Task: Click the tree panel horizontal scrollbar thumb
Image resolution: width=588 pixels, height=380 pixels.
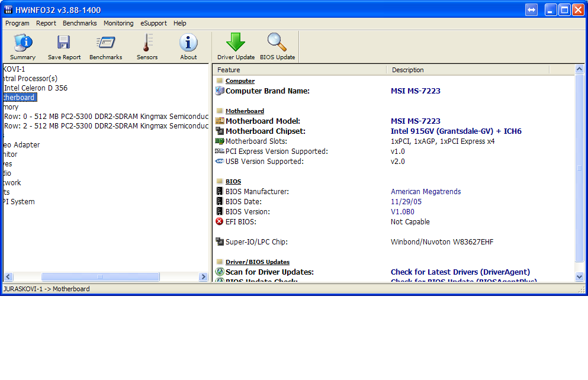Action: click(x=99, y=276)
